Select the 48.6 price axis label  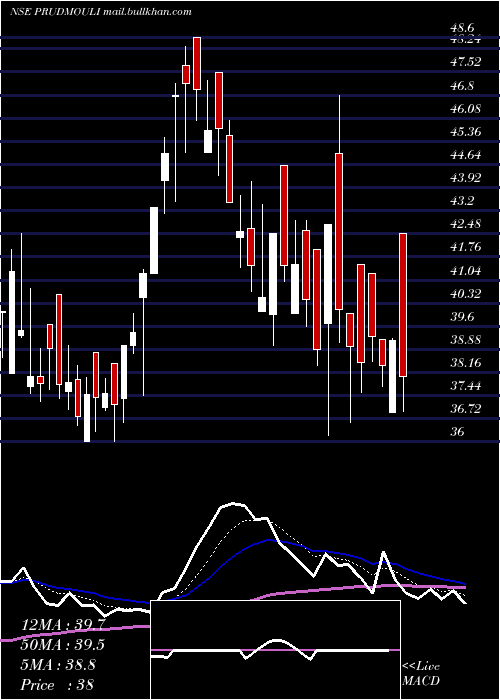click(462, 28)
